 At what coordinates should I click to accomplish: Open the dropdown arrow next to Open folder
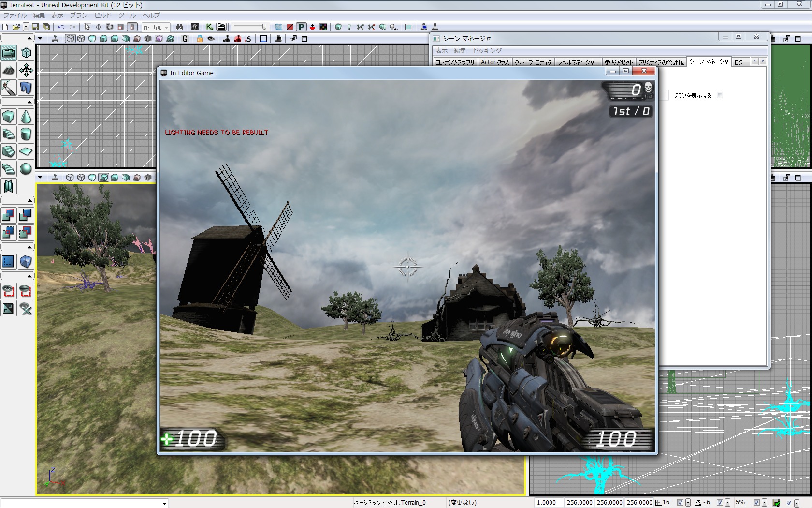[x=26, y=27]
